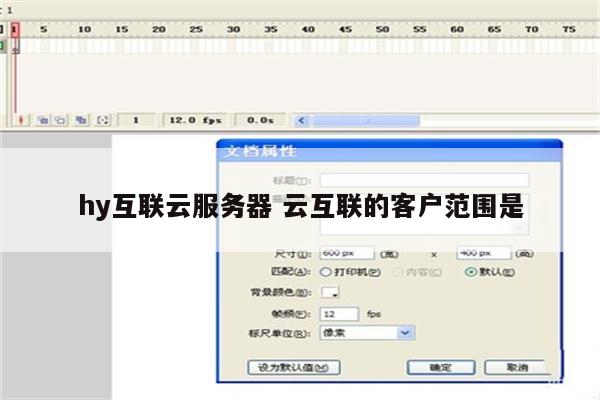Enable edit multiple frames button

(81, 120)
